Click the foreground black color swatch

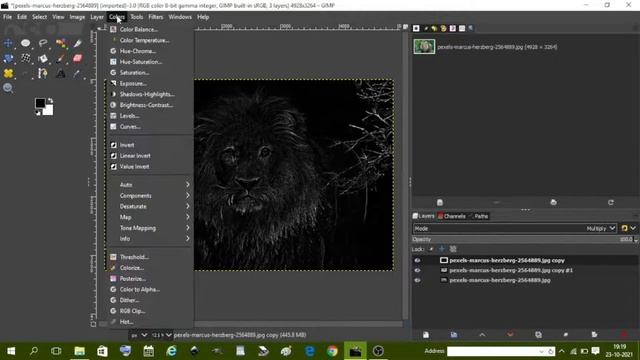tap(40, 103)
